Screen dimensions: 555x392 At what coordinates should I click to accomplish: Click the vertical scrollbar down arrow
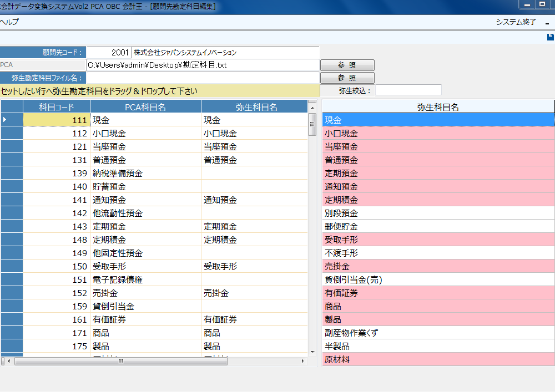pyautogui.click(x=312, y=352)
